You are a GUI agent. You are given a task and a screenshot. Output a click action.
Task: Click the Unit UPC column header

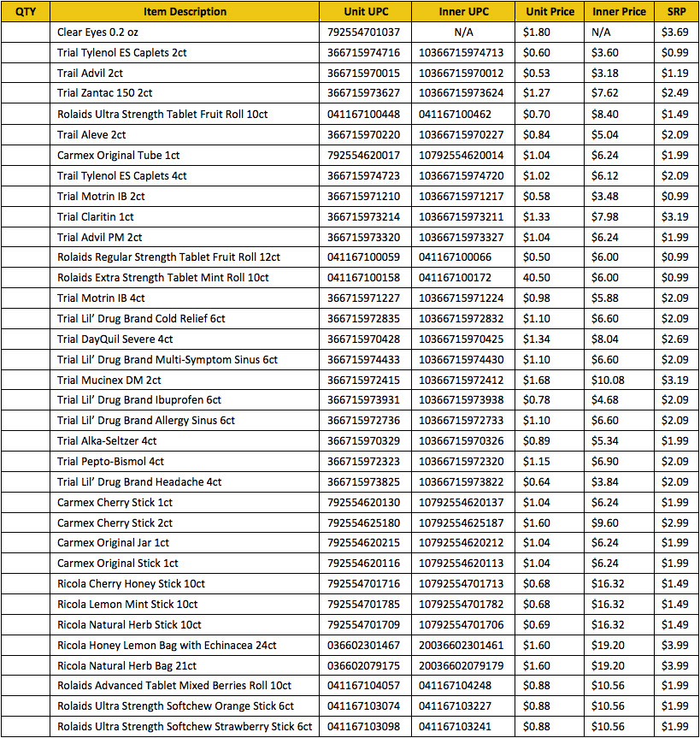366,12
